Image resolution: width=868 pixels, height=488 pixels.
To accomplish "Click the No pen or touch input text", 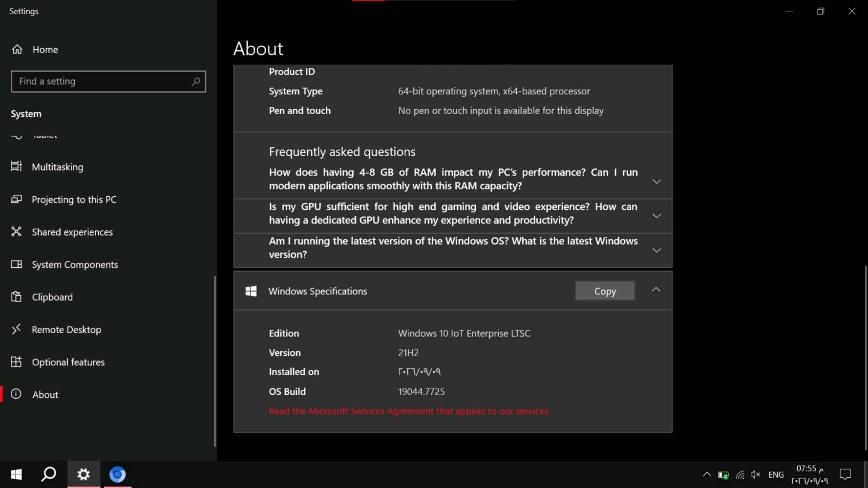I will [x=501, y=111].
